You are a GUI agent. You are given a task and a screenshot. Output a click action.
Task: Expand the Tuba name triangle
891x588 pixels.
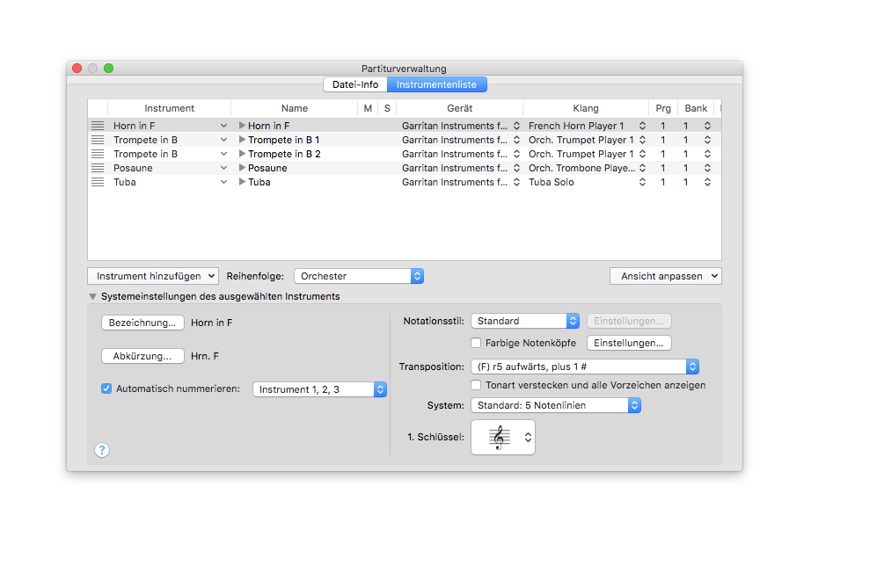242,182
